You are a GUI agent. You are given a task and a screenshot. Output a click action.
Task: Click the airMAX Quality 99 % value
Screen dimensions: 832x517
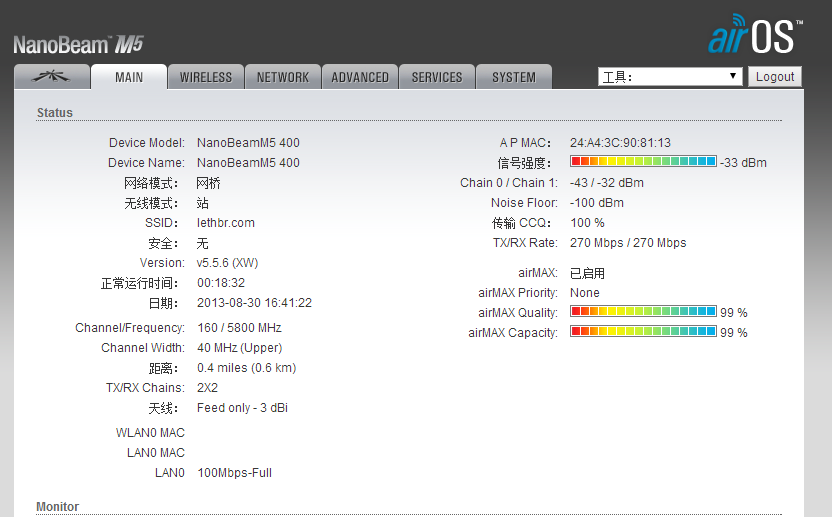(733, 313)
